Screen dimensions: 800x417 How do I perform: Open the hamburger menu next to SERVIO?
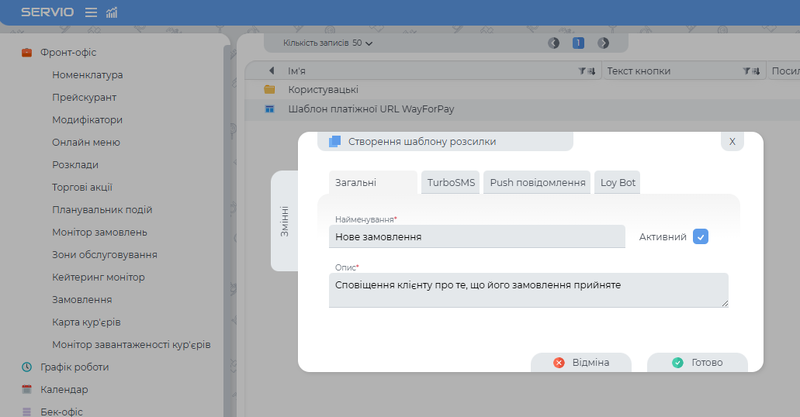pyautogui.click(x=91, y=12)
